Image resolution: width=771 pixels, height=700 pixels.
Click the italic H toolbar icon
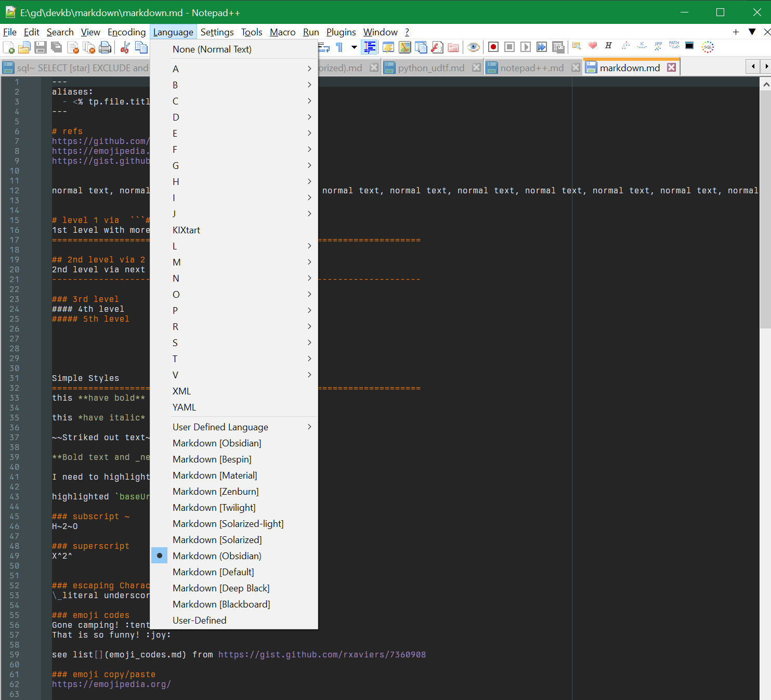click(608, 46)
